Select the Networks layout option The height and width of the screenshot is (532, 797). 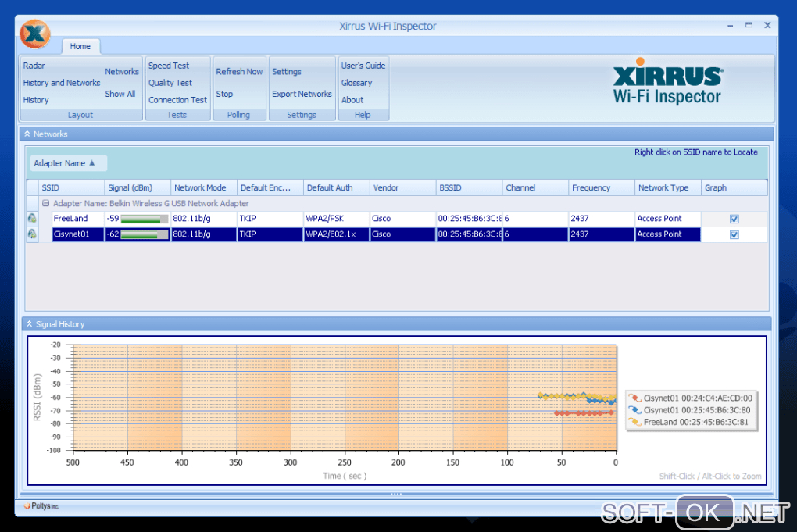click(x=122, y=72)
